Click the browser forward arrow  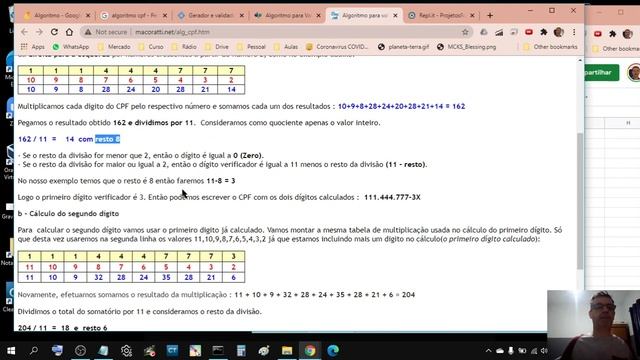coord(39,32)
